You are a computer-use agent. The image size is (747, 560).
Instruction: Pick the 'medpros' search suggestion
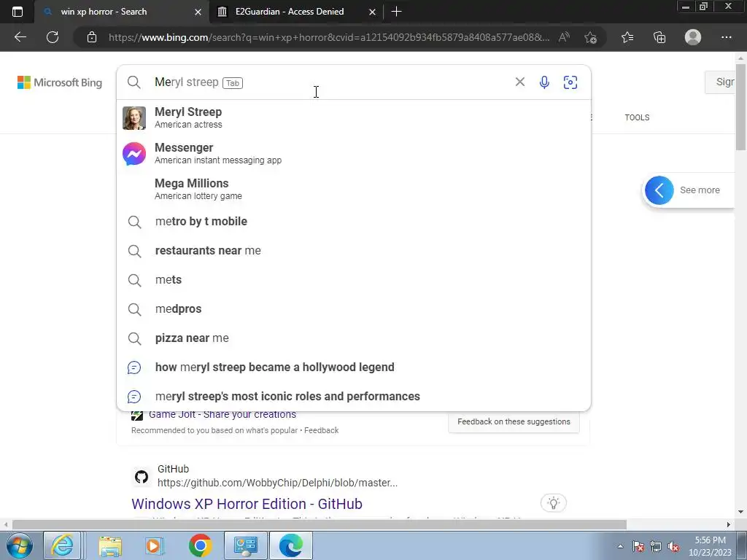tap(354, 308)
